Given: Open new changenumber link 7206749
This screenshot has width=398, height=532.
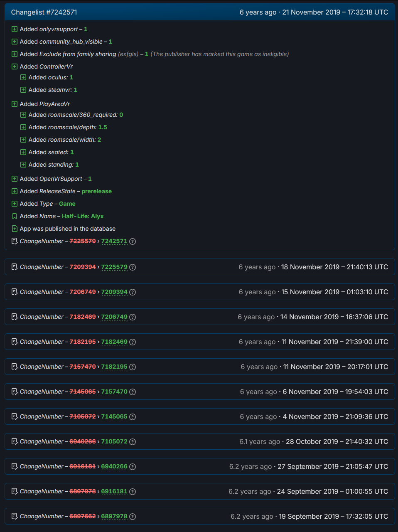Looking at the screenshot, I should [114, 317].
